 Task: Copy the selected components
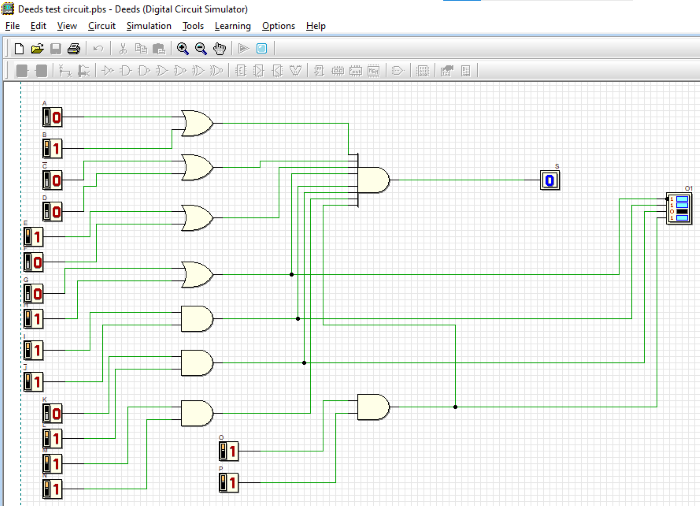(x=141, y=48)
